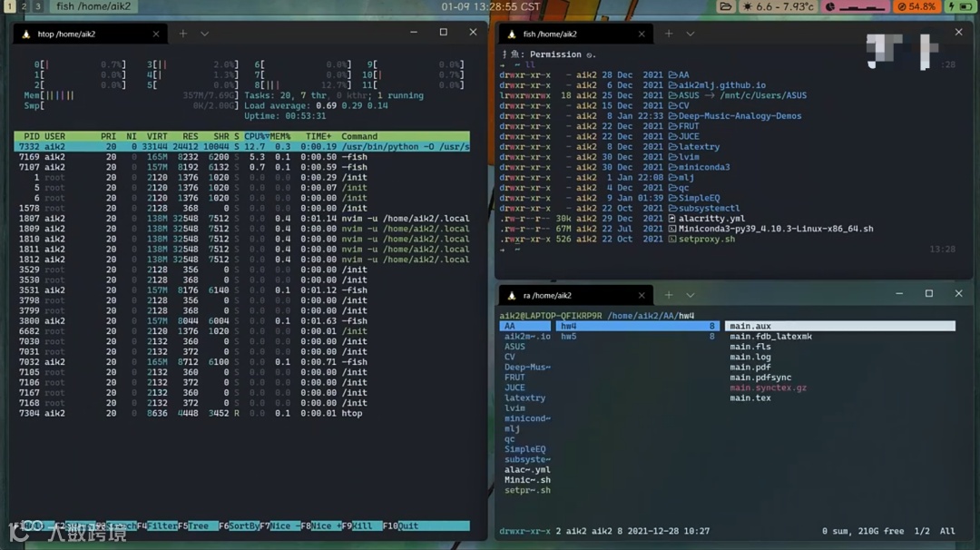The width and height of the screenshot is (980, 550).
Task: Select the htop /home/aik2 tab
Action: click(91, 34)
